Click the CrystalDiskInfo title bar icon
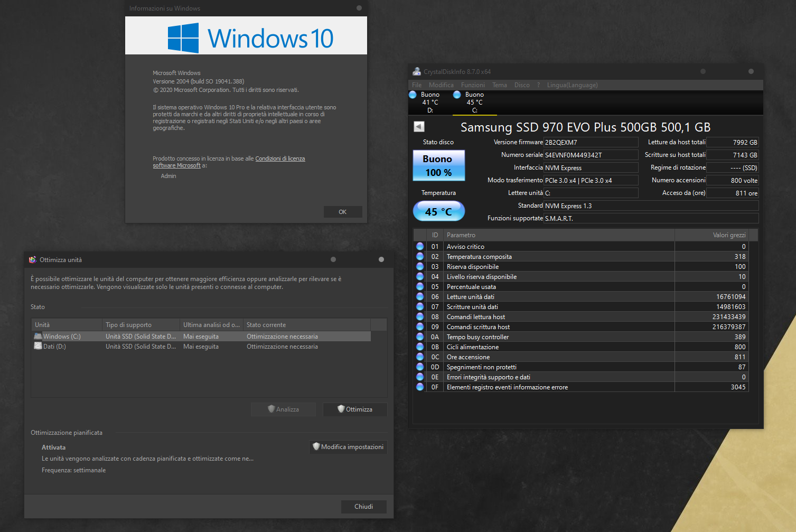The height and width of the screenshot is (532, 796). tap(417, 72)
